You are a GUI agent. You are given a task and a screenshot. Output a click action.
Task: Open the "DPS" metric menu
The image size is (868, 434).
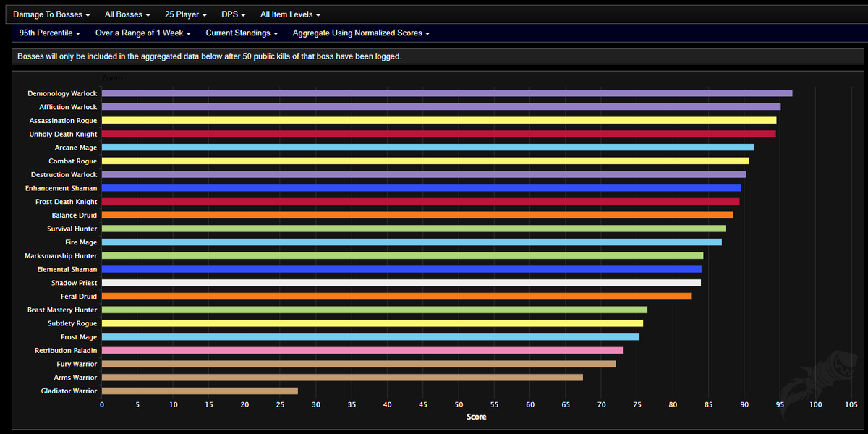(232, 14)
